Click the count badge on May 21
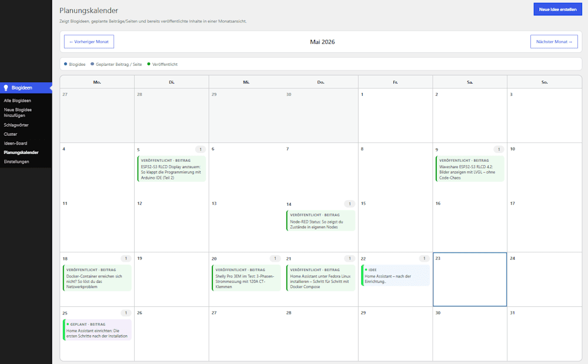 pos(350,259)
